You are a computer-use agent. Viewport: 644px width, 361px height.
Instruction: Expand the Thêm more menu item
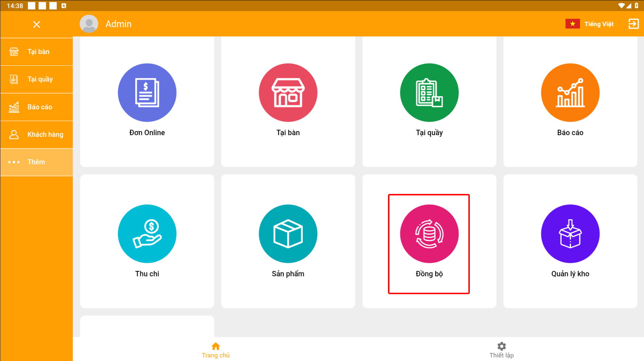[x=36, y=162]
